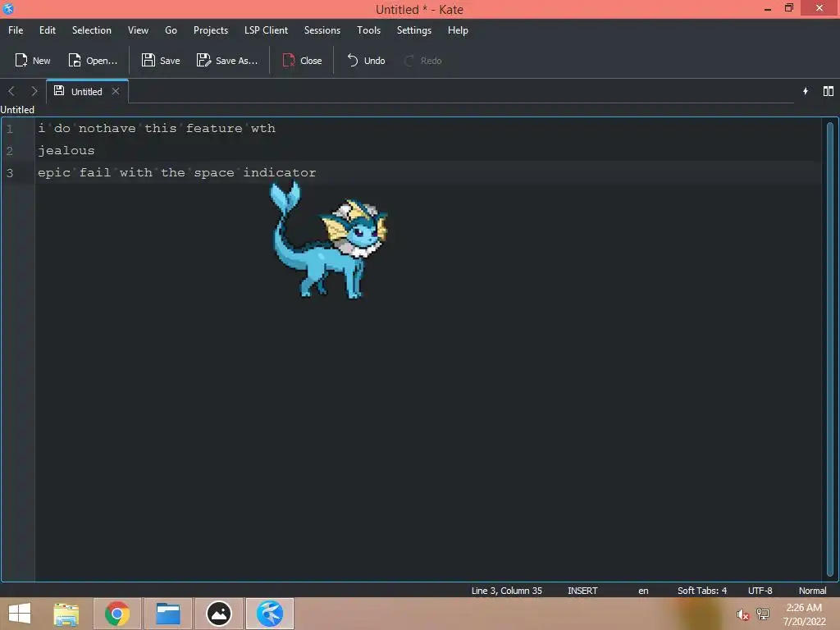Open the File menu

click(16, 30)
